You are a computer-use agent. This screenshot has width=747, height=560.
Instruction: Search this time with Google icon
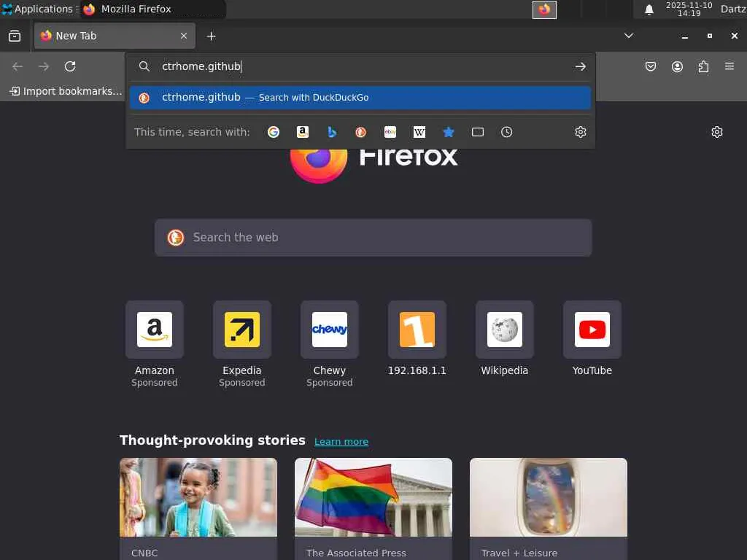pyautogui.click(x=274, y=132)
